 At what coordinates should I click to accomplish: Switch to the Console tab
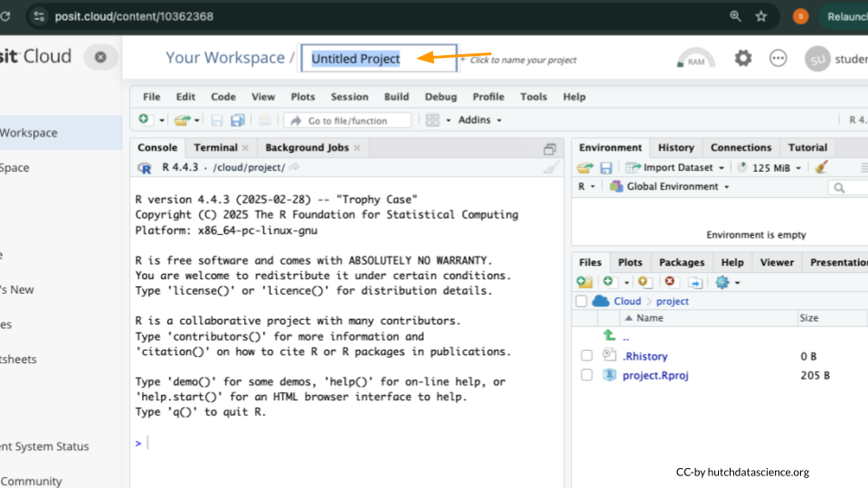(x=157, y=147)
